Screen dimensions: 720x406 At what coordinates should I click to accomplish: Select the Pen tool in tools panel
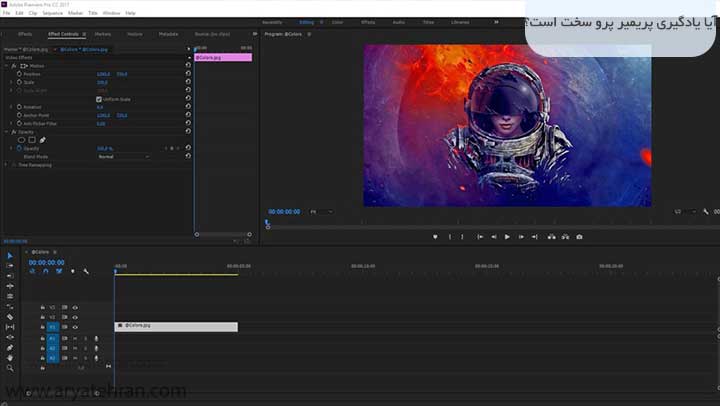click(x=10, y=347)
